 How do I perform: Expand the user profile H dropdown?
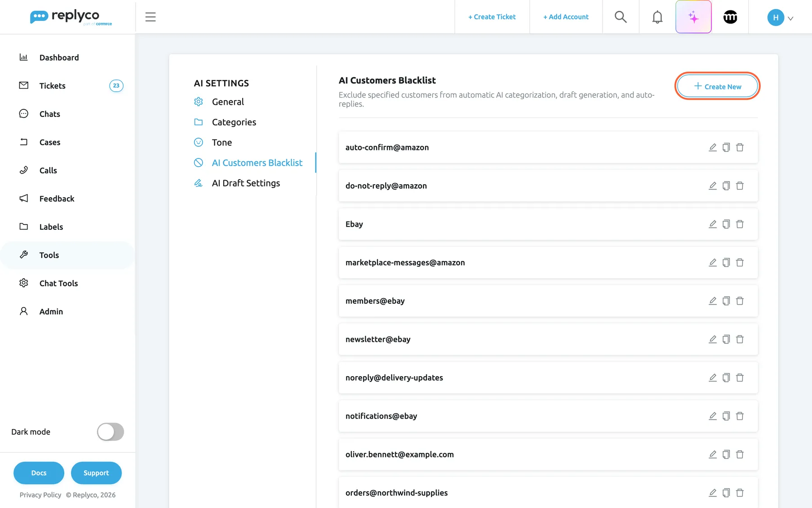pos(780,18)
